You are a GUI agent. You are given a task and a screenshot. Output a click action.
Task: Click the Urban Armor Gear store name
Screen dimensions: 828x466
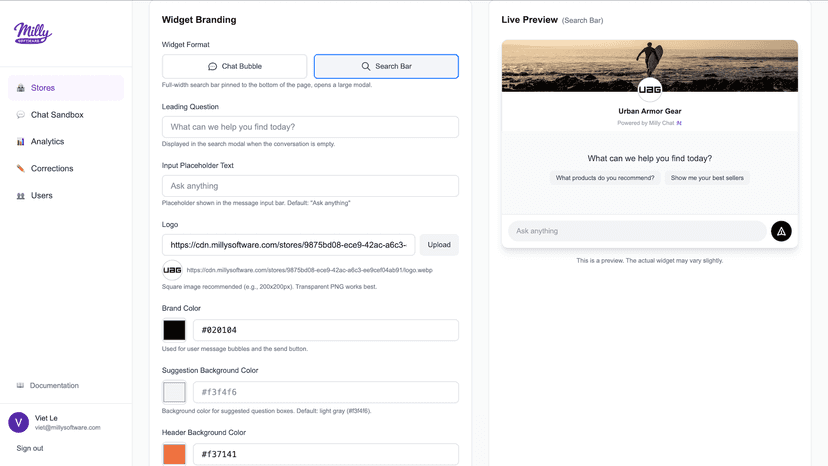(x=650, y=111)
